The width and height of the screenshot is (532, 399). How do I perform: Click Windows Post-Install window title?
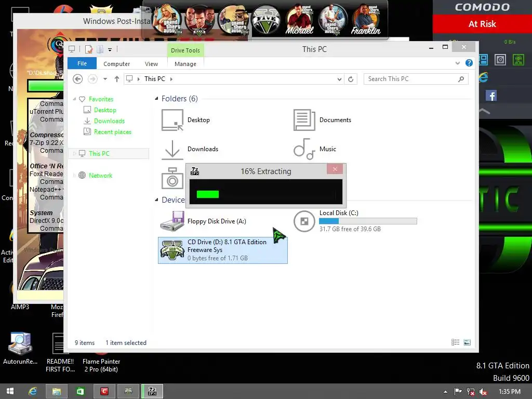tap(117, 21)
